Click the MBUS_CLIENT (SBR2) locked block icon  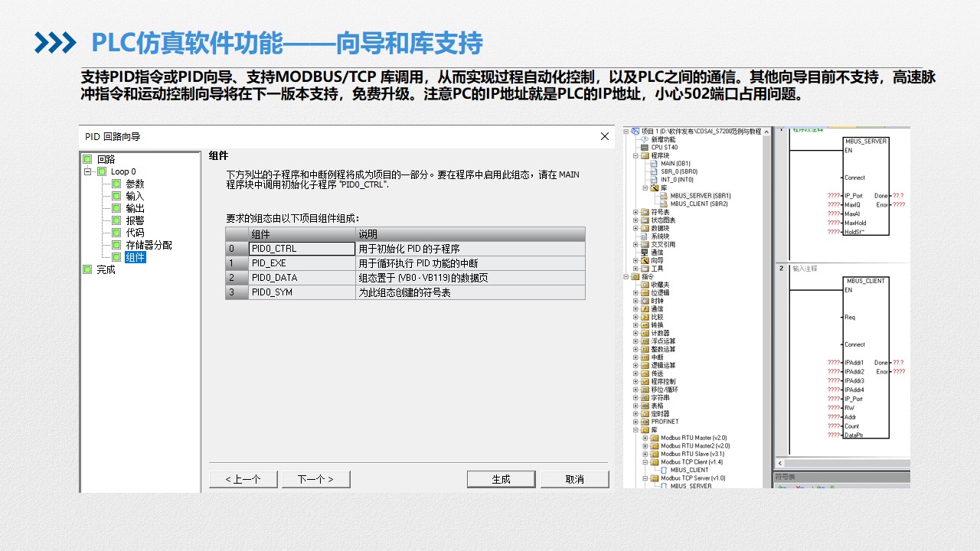pyautogui.click(x=663, y=204)
